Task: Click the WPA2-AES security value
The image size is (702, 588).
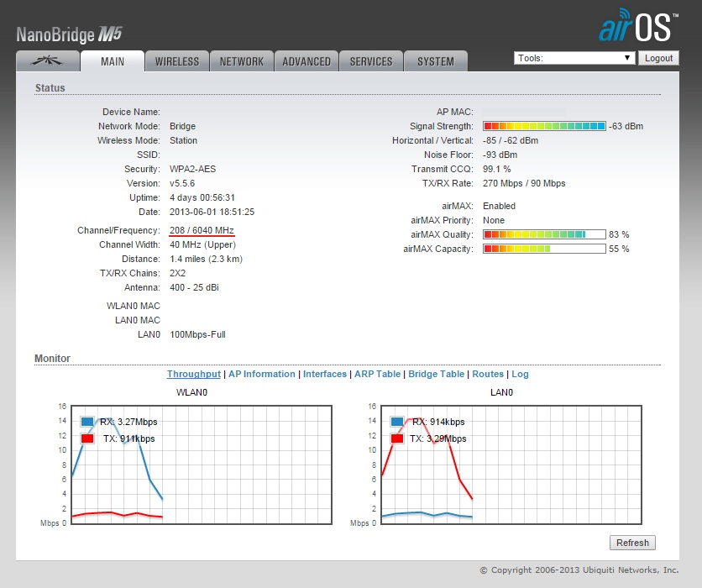Action: 192,170
